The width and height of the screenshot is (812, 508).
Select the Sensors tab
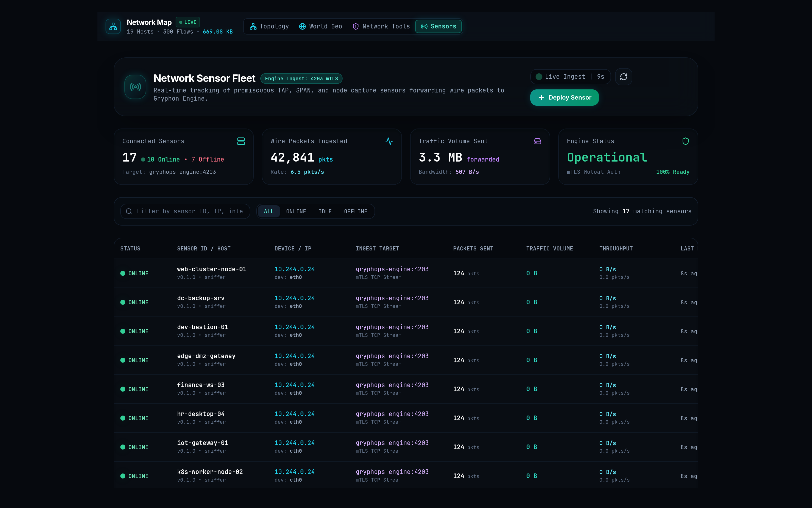(438, 26)
